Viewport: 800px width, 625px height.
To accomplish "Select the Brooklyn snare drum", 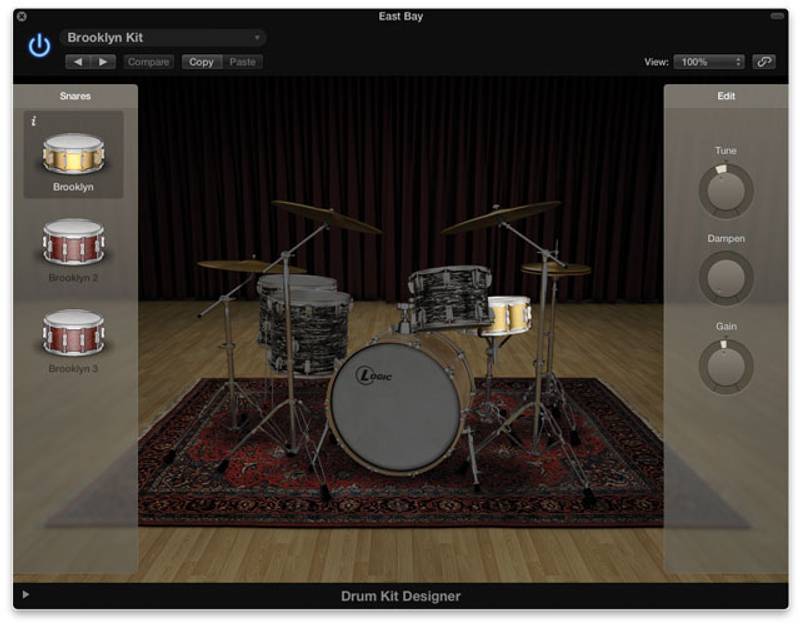I will (73, 154).
